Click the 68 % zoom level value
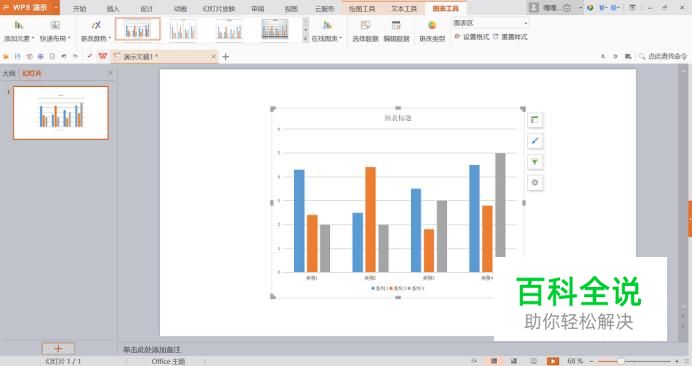The width and height of the screenshot is (692, 366). 575,361
